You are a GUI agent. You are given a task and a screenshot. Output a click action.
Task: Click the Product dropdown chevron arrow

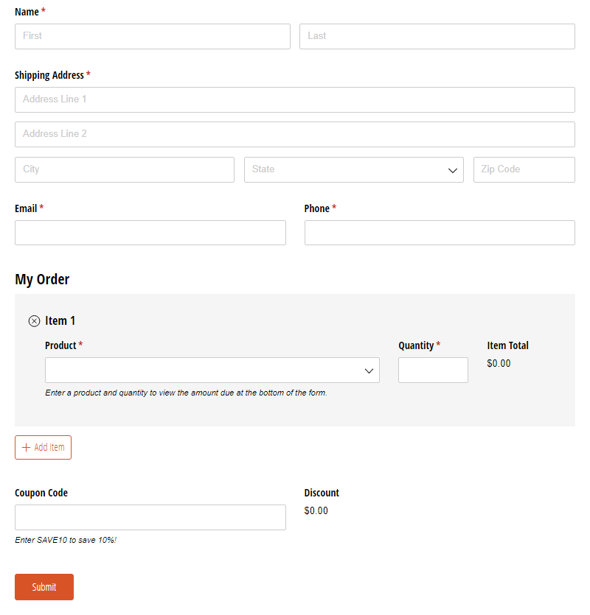click(369, 371)
